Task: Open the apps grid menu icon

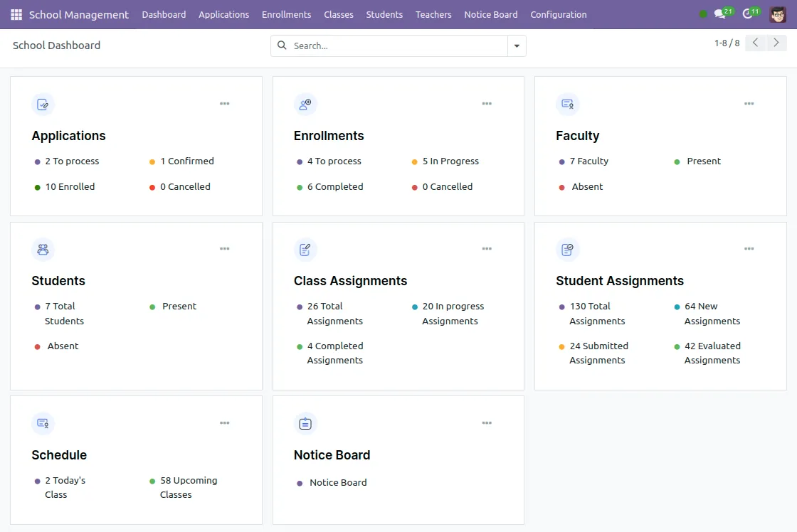Action: pos(16,15)
